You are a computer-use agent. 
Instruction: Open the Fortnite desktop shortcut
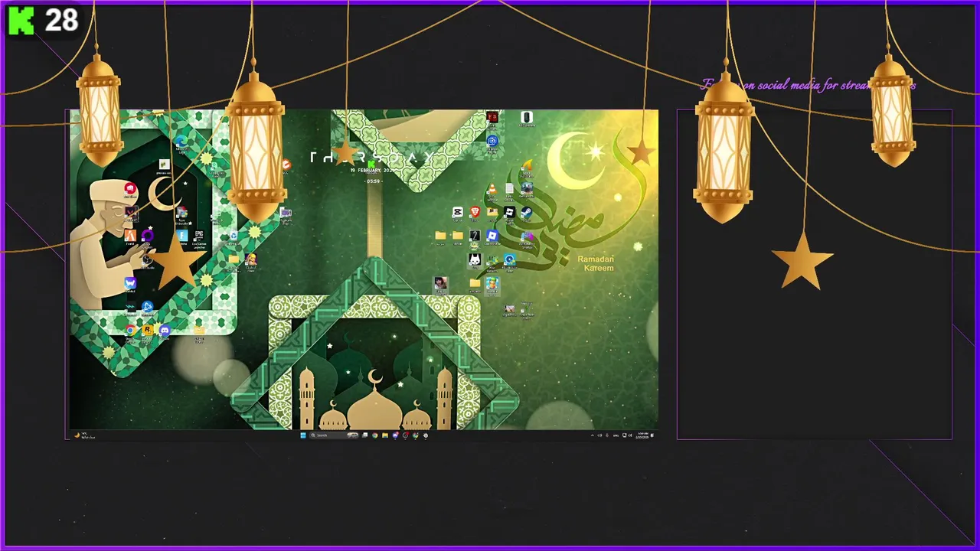pos(182,235)
